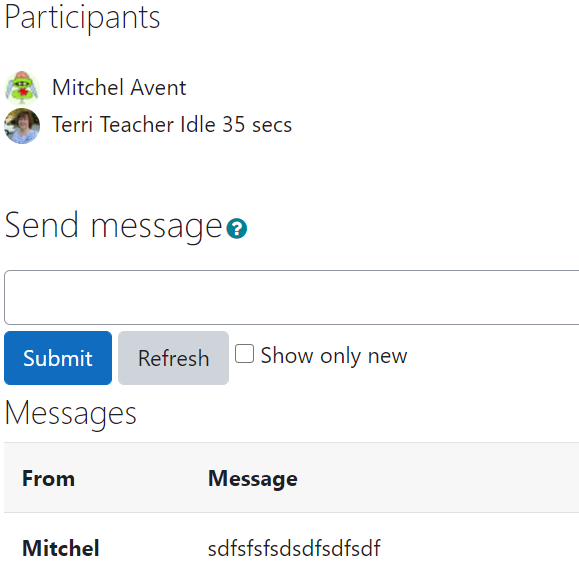579x572 pixels.
Task: Refresh the chat messages
Action: 174,358
